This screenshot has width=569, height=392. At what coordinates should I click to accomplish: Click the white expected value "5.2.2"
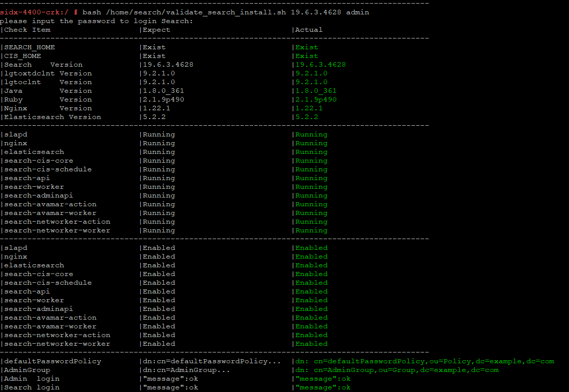(x=154, y=117)
